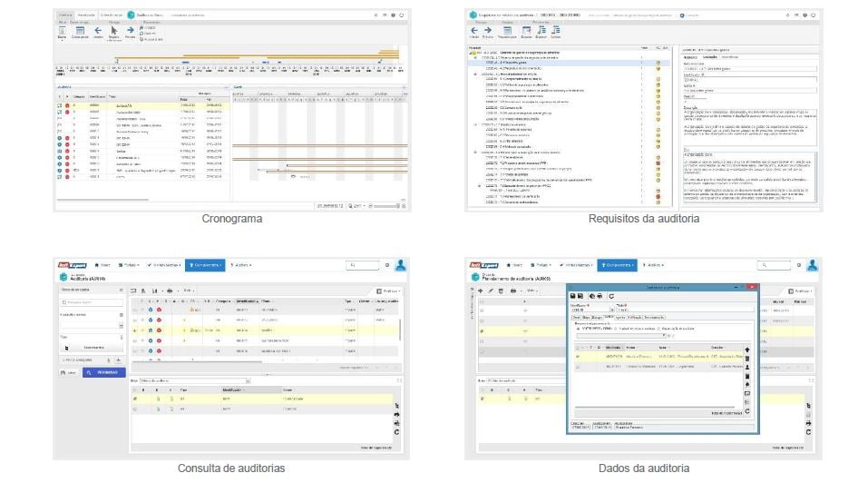Tick the checked row checkbox in Consulta lower grid
The height and width of the screenshot is (493, 868).
click(136, 399)
